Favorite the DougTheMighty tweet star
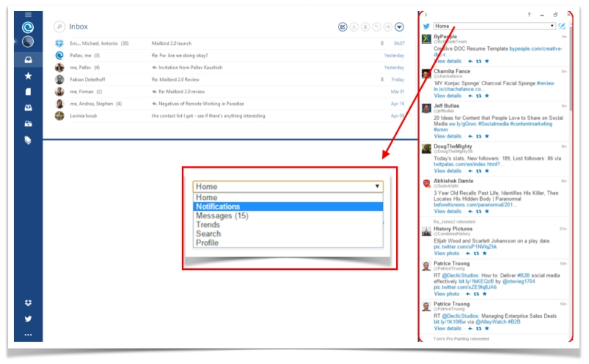Screen dimensions: 589x364 487,171
